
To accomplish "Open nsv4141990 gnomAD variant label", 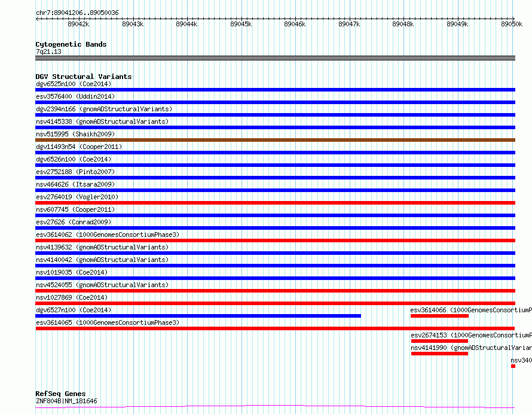I will pos(471,348).
